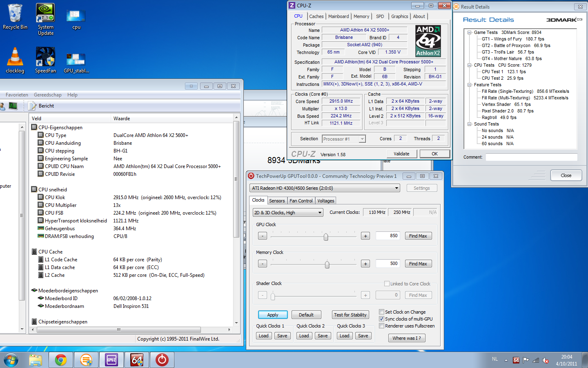The width and height of the screenshot is (588, 368).
Task: Click the GPU Clock value field 850
Action: (x=388, y=236)
